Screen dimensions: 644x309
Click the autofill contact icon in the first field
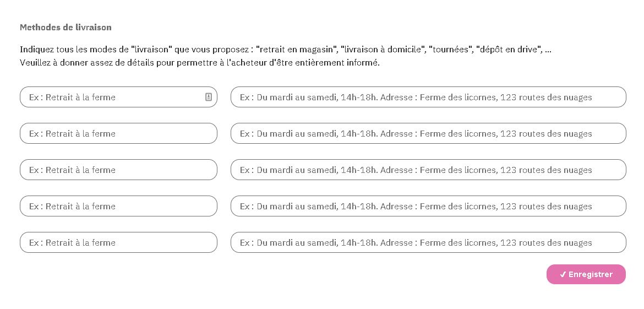click(209, 97)
